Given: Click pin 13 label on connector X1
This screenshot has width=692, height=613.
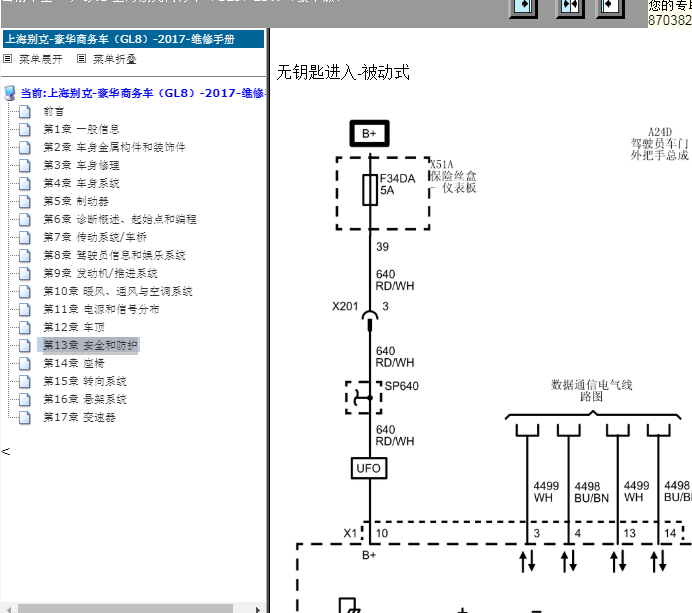Looking at the screenshot, I should point(629,533).
